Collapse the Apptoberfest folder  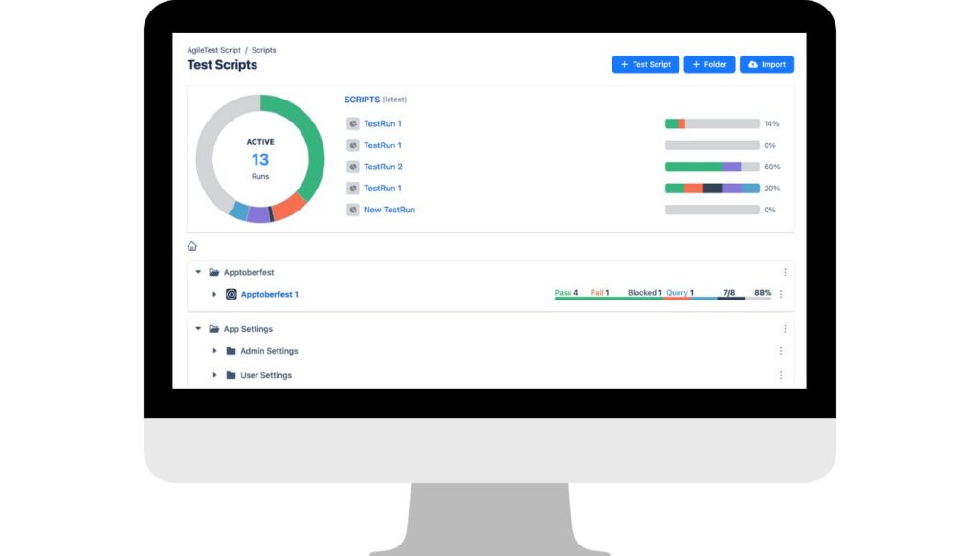[x=197, y=272]
